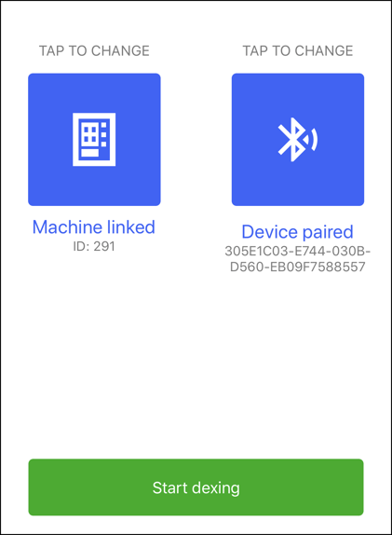Tap the vending machine icon
The height and width of the screenshot is (535, 392).
tap(94, 140)
